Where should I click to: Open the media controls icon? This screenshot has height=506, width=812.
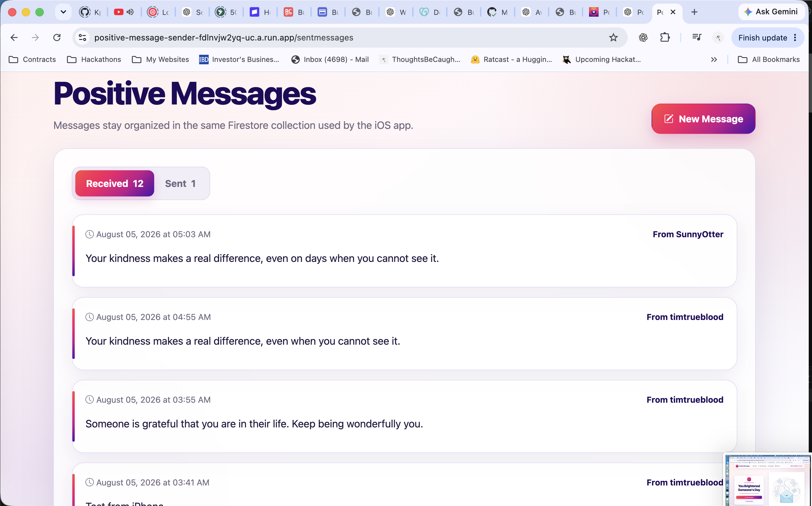point(697,38)
